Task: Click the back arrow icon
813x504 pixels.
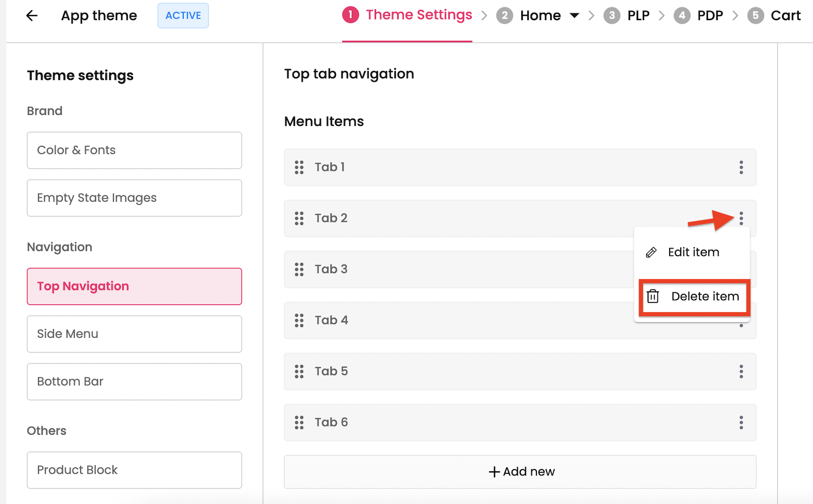Action: point(32,16)
